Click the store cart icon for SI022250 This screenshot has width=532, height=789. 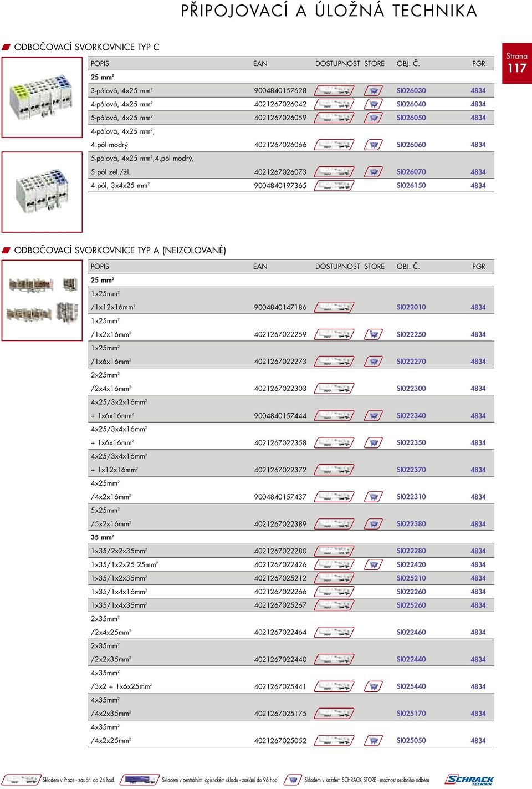point(374,334)
